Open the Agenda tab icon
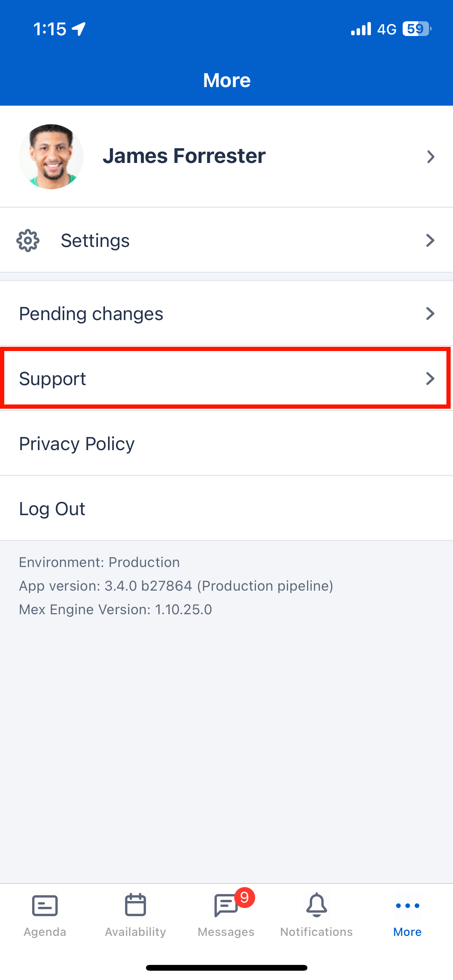This screenshot has width=453, height=980. [x=44, y=906]
